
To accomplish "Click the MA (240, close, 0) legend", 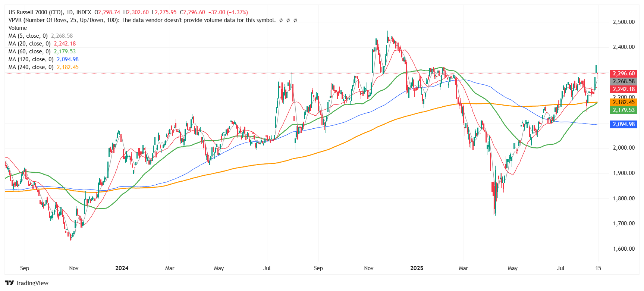I will point(31,67).
